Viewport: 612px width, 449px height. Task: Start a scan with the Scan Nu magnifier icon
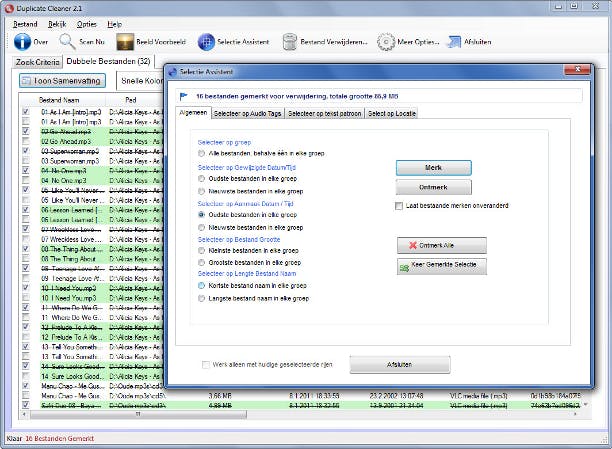(67, 41)
